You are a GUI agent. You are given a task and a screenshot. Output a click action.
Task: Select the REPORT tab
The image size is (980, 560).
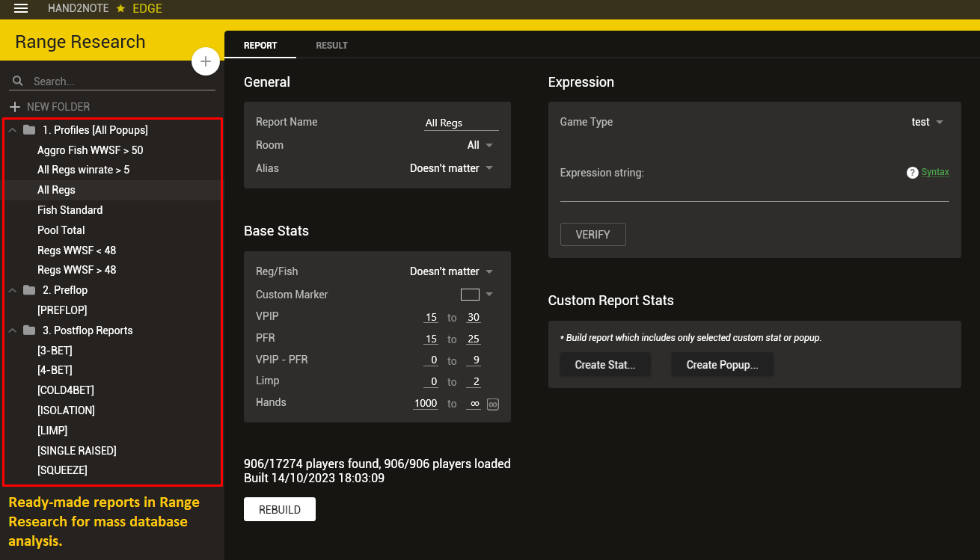click(260, 46)
